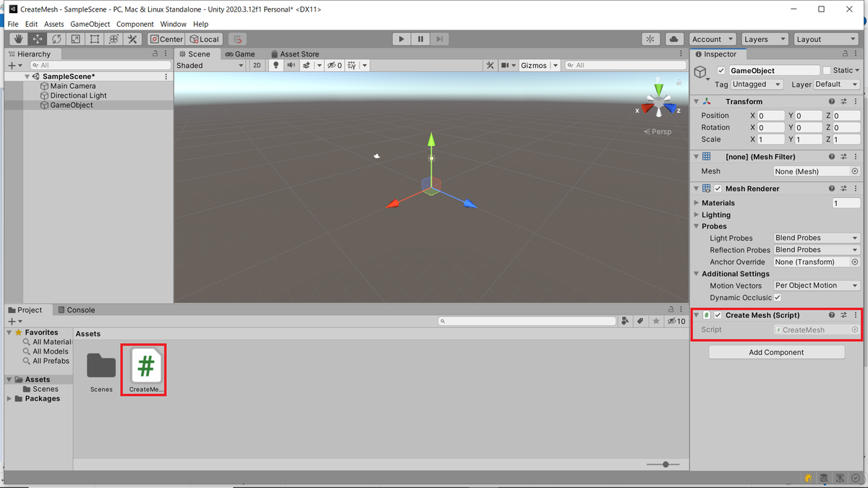Open the Account dropdown

tap(712, 39)
